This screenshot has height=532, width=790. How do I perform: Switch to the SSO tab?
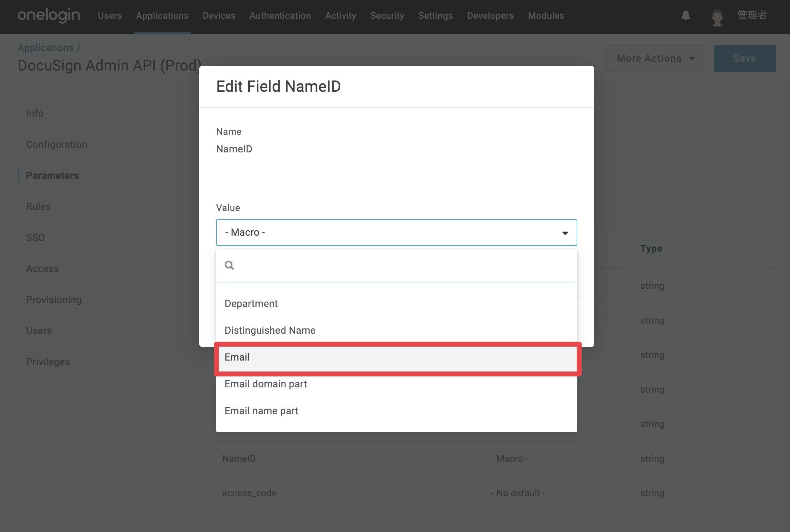[x=35, y=237]
